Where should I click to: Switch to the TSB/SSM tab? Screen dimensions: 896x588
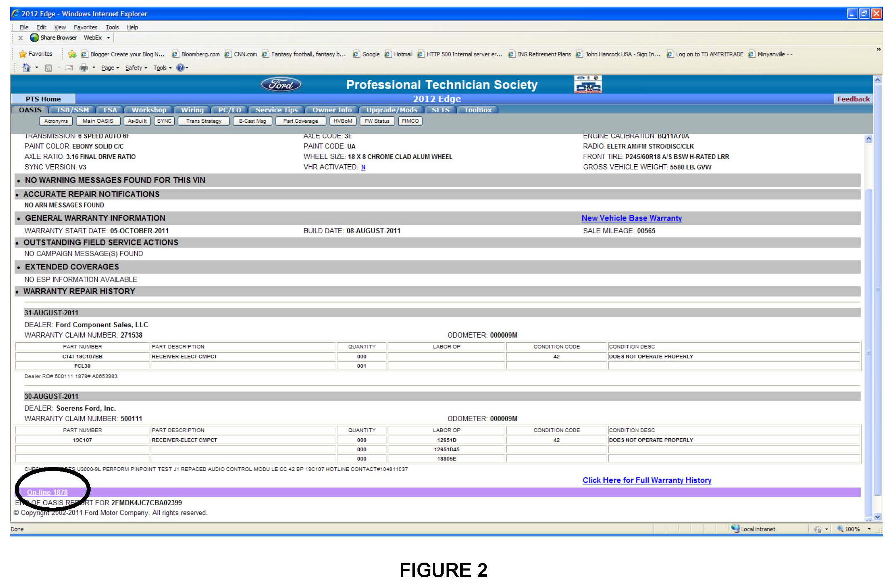(x=72, y=110)
